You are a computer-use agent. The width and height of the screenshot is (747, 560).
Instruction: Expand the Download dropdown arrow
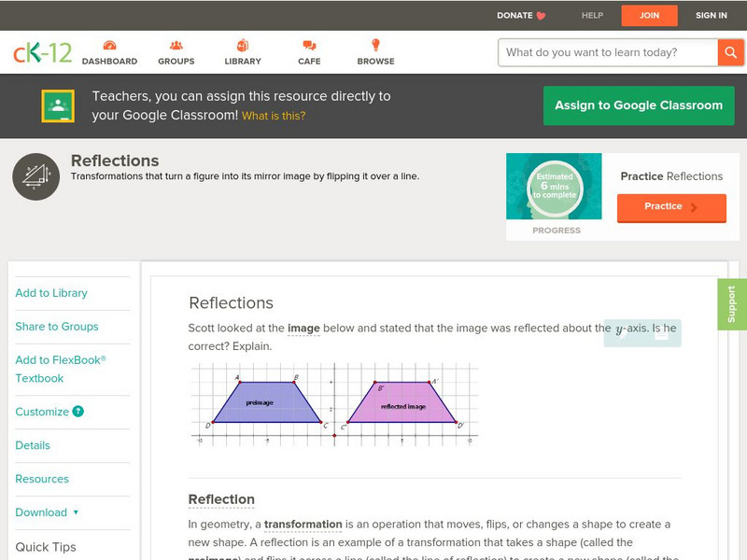click(76, 512)
